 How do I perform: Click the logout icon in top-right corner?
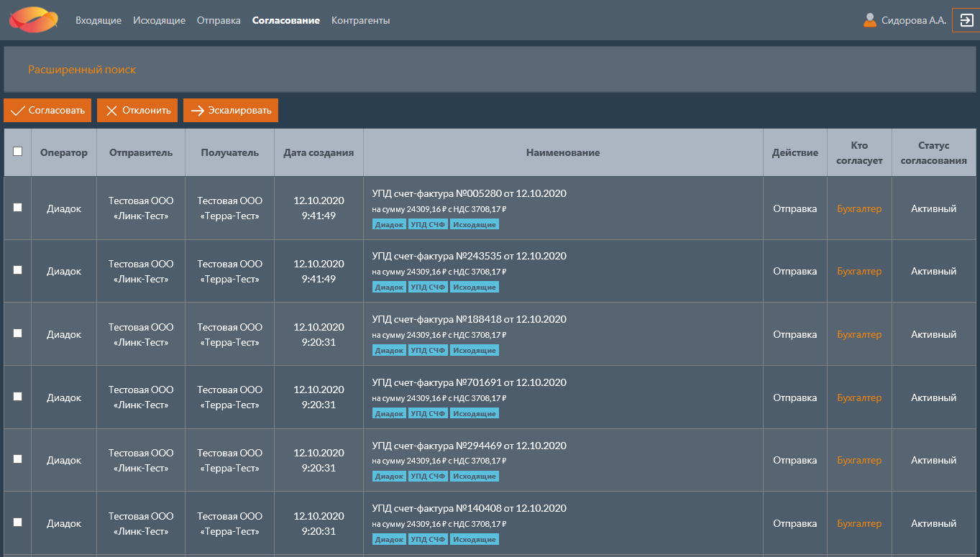point(966,20)
